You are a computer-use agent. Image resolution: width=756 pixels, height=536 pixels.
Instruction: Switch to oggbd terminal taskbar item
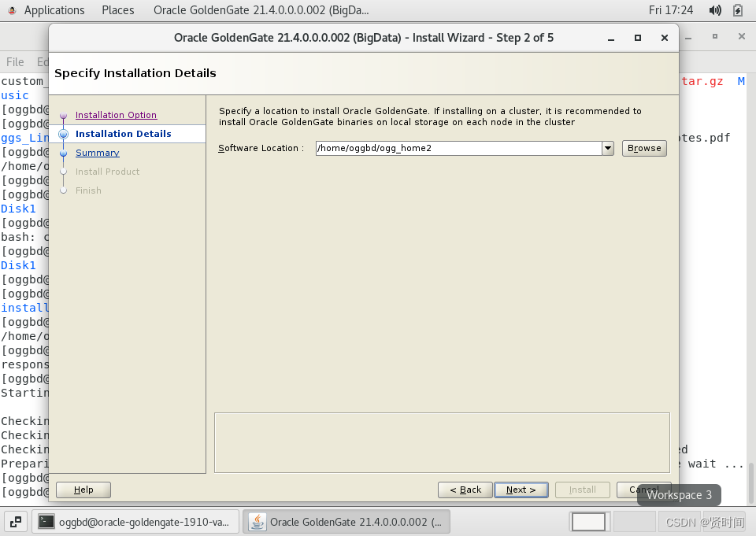(135, 522)
